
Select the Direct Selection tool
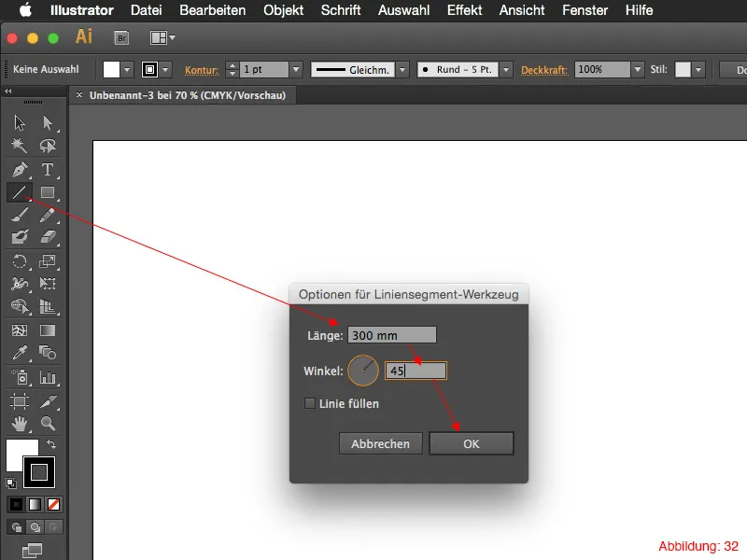click(x=48, y=123)
